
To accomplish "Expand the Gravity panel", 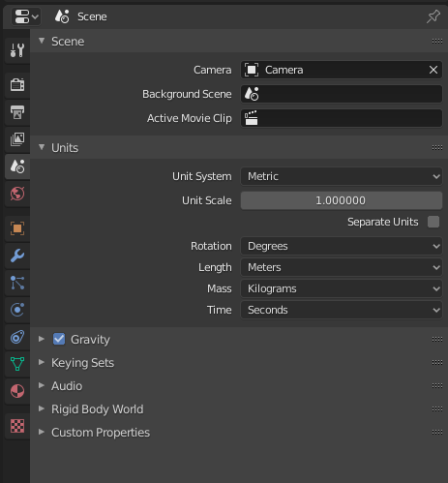I will [42, 339].
